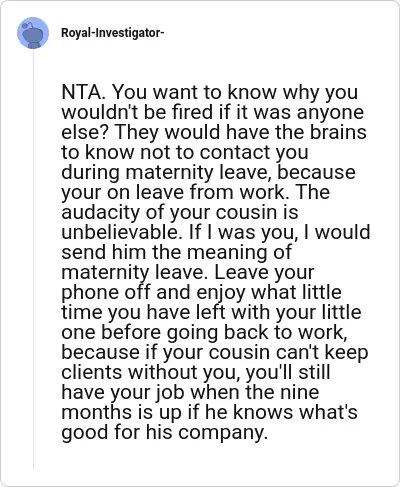Click the line "else? They would have the brains"
Image resolution: width=400 pixels, height=487 pixels.
pyautogui.click(x=214, y=132)
